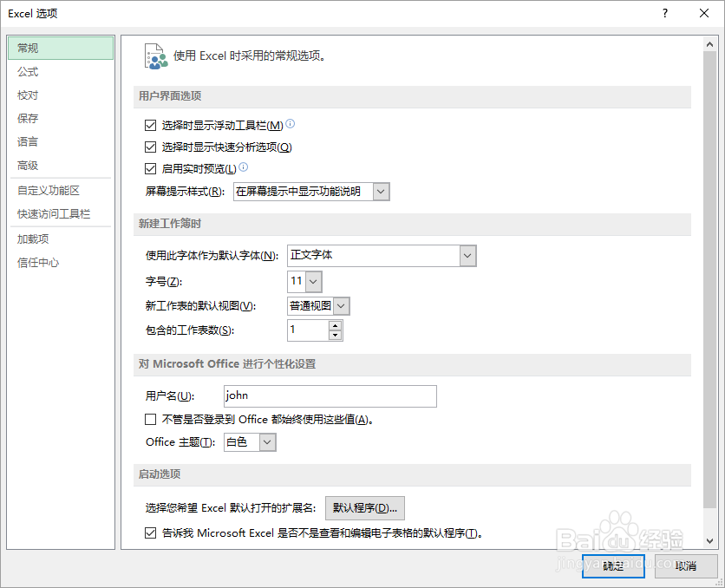
Task: Open the 信任中心 section
Action: (x=33, y=262)
